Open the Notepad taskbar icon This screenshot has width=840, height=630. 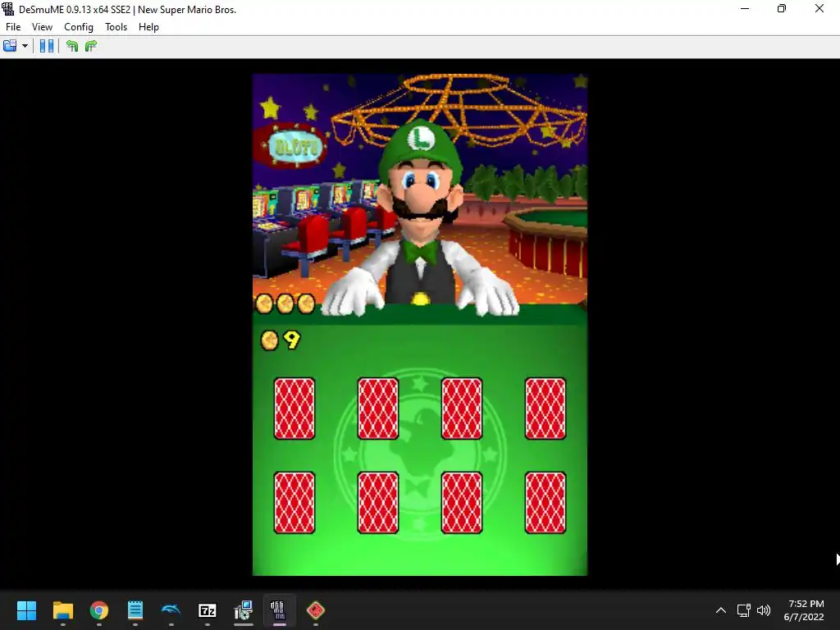(135, 610)
